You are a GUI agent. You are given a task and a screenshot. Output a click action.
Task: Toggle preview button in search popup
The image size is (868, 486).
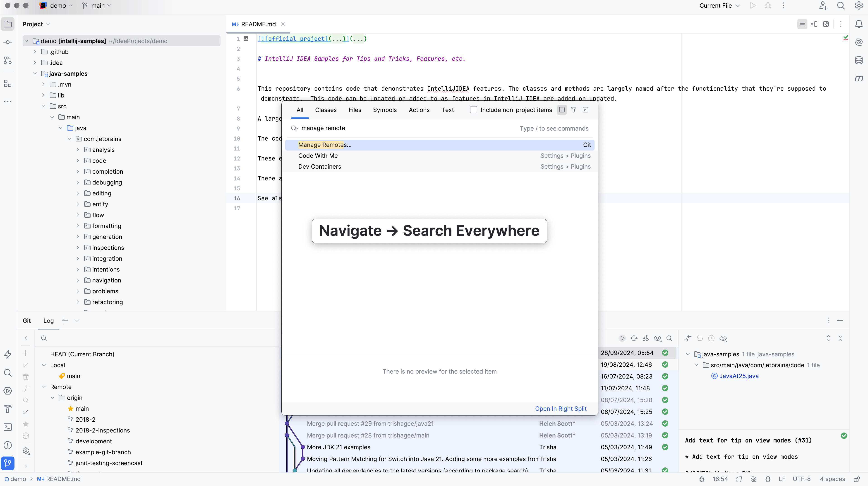click(562, 110)
